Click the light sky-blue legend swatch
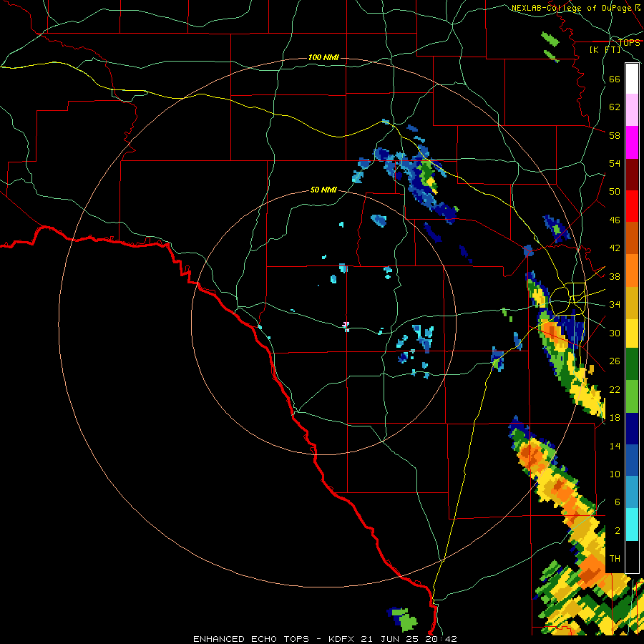 [632, 492]
